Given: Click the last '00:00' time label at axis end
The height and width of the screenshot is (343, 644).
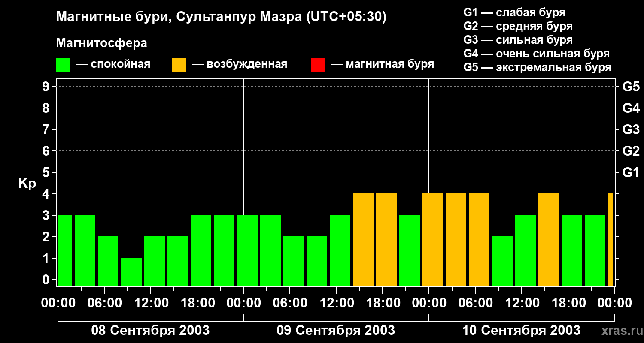Looking at the screenshot, I should [x=614, y=303].
